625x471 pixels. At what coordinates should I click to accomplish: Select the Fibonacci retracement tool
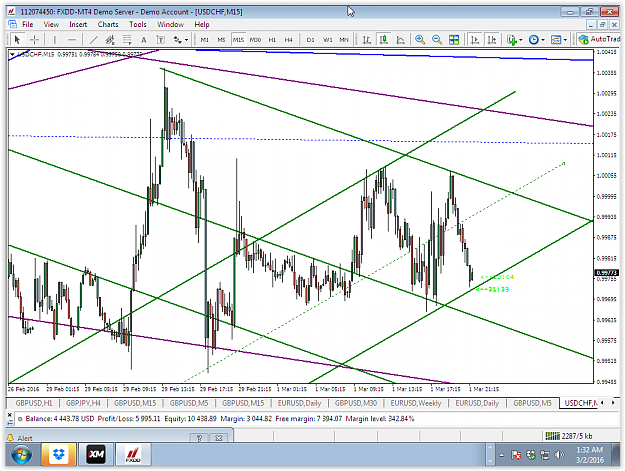127,39
